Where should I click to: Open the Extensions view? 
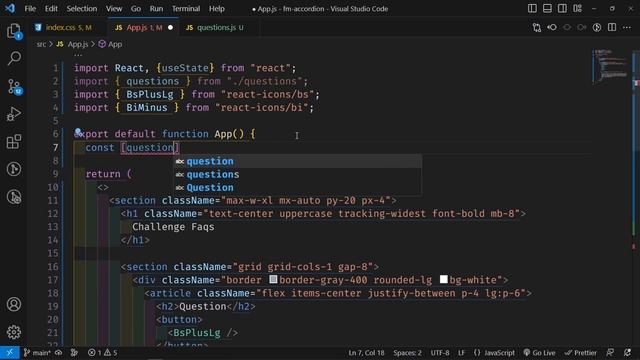(14, 142)
